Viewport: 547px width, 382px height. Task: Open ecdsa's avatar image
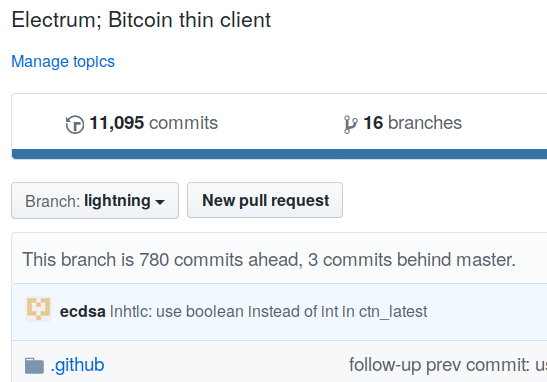tap(38, 309)
